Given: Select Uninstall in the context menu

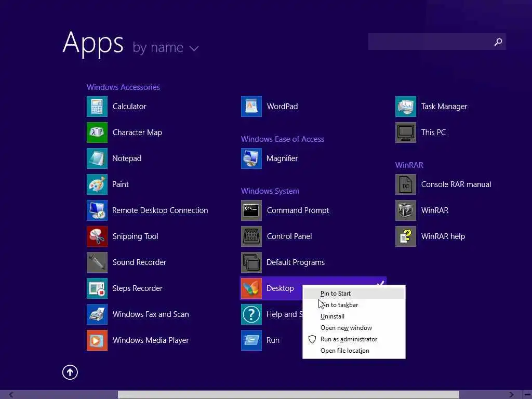Looking at the screenshot, I should click(x=354, y=316).
